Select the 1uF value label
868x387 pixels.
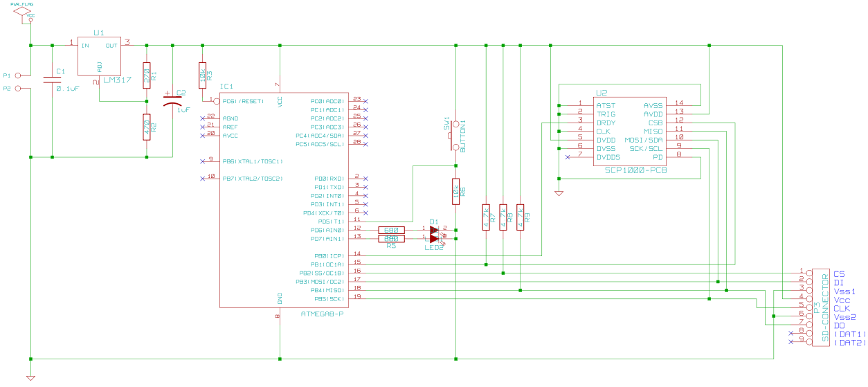183,109
